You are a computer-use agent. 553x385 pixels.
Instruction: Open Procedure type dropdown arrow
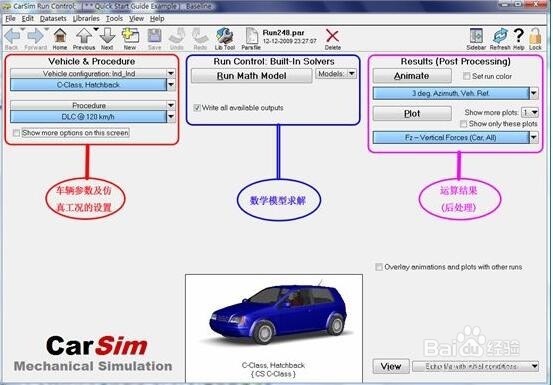pos(171,105)
